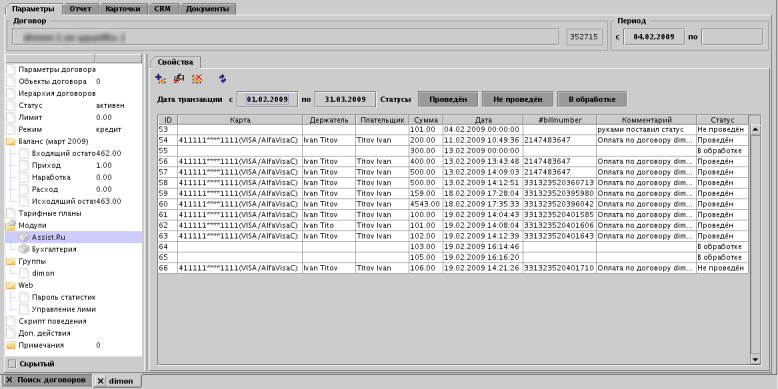Select Исходящий остаток in the tree
778x389 pixels.
pyautogui.click(x=64, y=201)
